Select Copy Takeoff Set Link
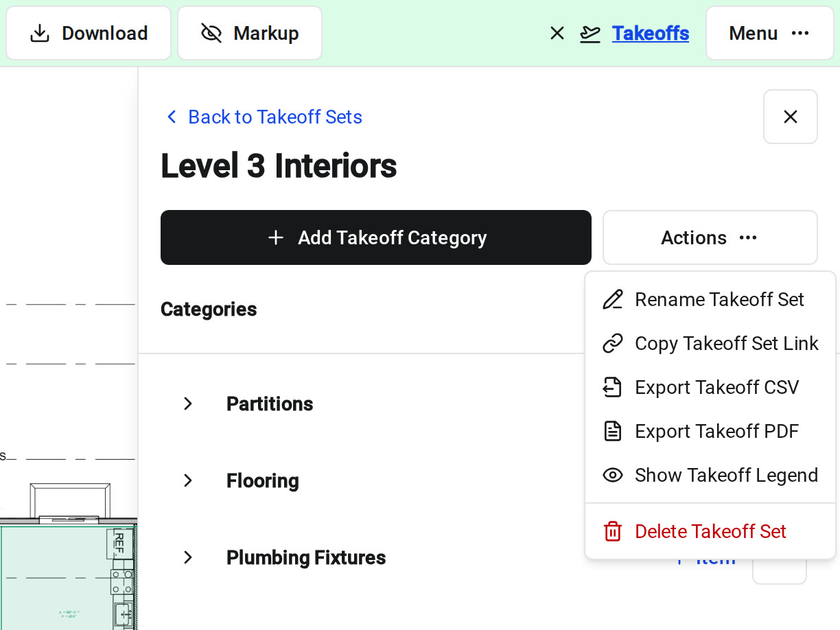The height and width of the screenshot is (630, 840). pos(710,343)
